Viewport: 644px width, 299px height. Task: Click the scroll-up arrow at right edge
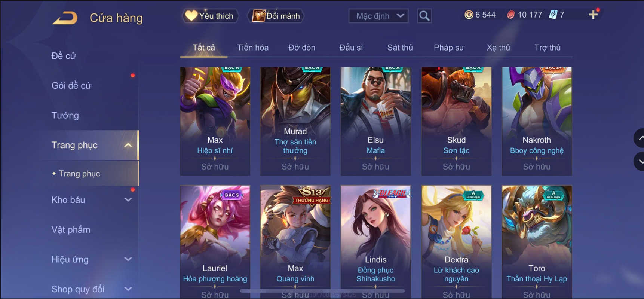[x=639, y=138]
